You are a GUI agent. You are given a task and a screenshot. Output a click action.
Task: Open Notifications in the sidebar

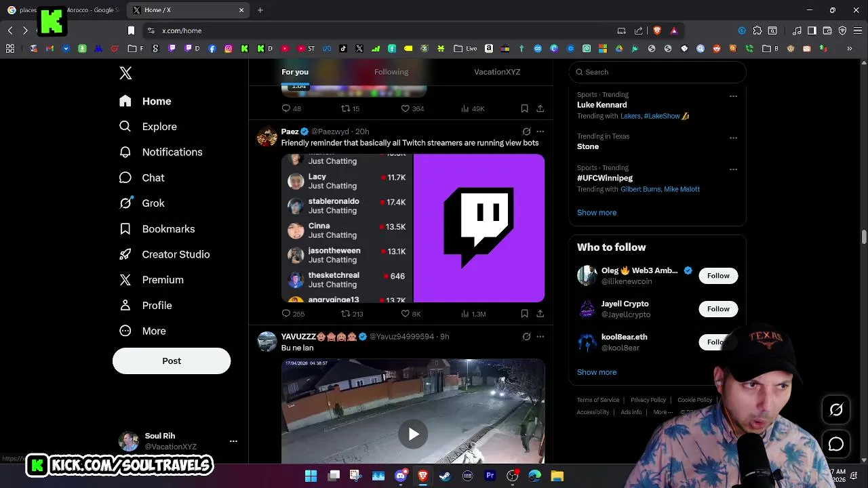pyautogui.click(x=161, y=152)
